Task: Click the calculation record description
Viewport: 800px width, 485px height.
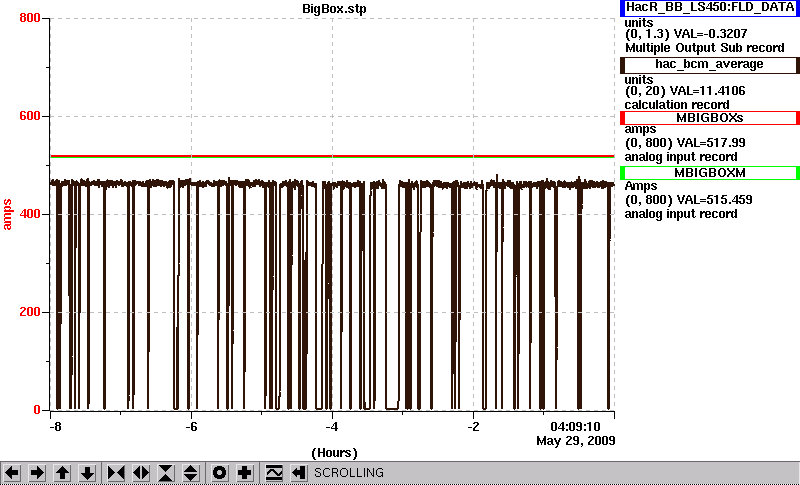Action: point(677,105)
